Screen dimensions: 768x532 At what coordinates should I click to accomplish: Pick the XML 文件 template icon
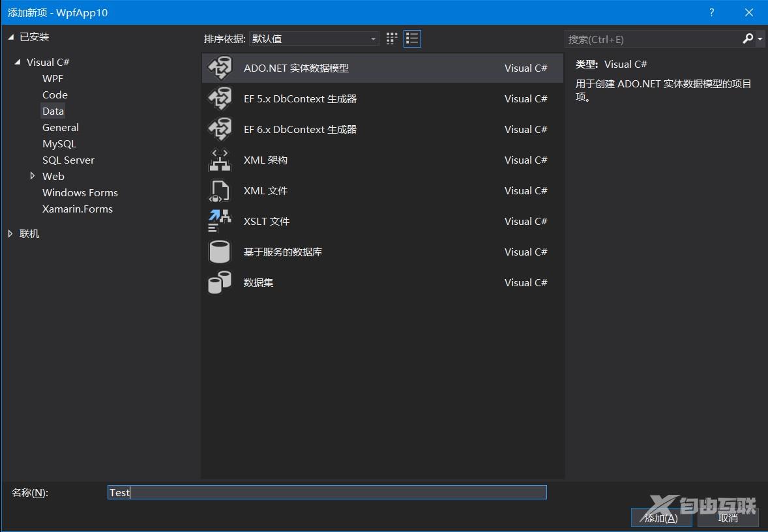pos(220,190)
